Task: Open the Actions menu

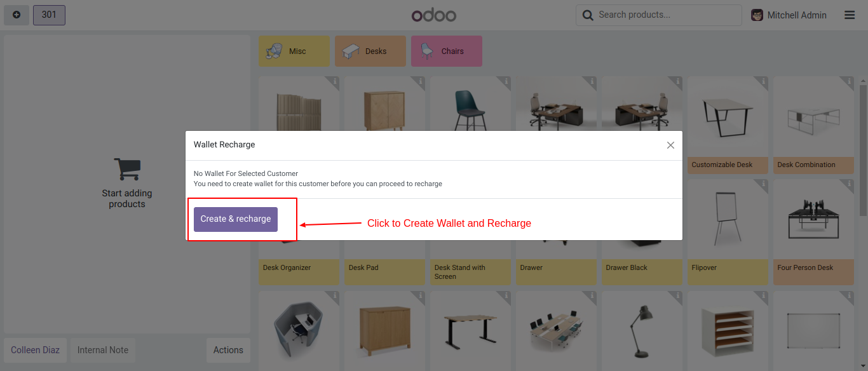Action: tap(228, 350)
